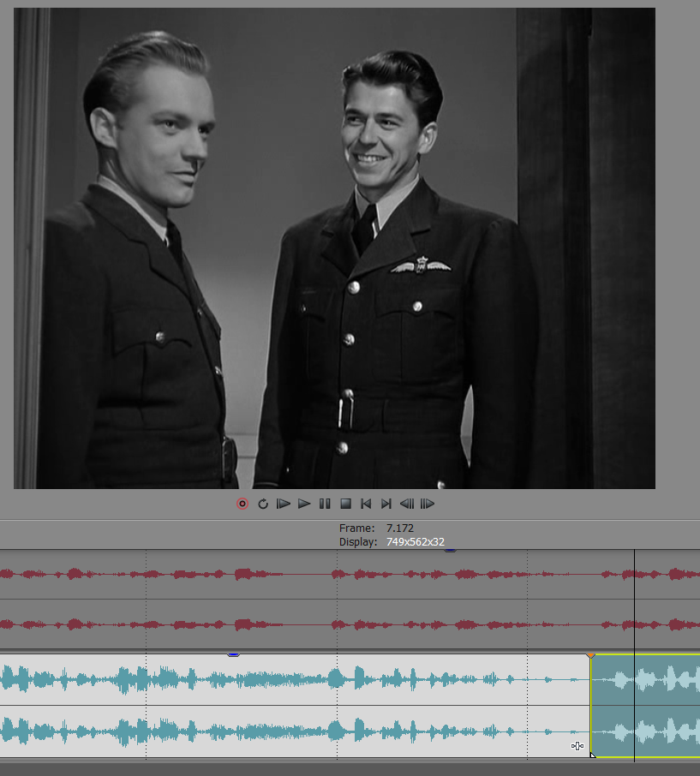This screenshot has height=776, width=700.
Task: Step back using the Previous Frame button
Action: coord(406,504)
